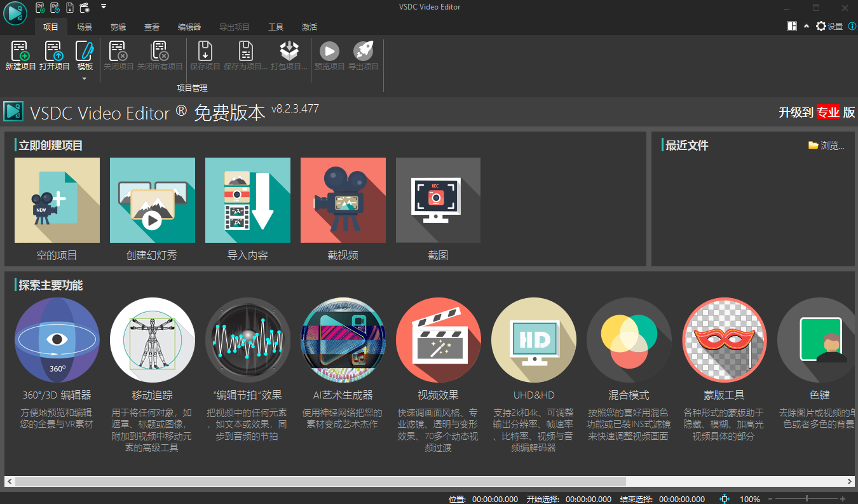This screenshot has height=504, width=858.
Task: Click the version text v8.2.3.477
Action: [x=295, y=109]
